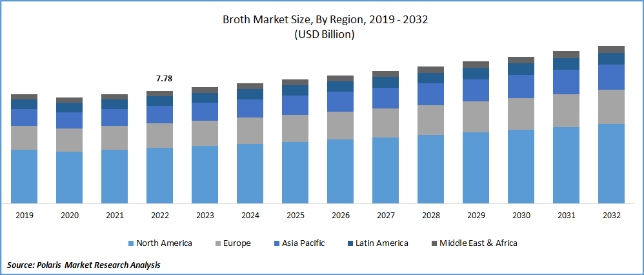
Task: Select the Asia Pacific segment of 2027 bar
Action: click(x=386, y=98)
